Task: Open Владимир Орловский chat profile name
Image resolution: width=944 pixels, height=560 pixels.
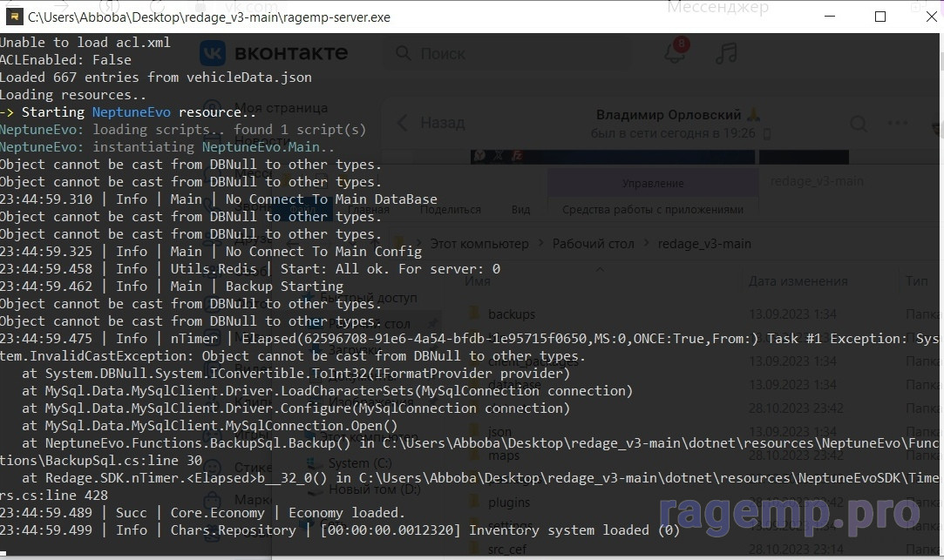Action: pos(669,115)
